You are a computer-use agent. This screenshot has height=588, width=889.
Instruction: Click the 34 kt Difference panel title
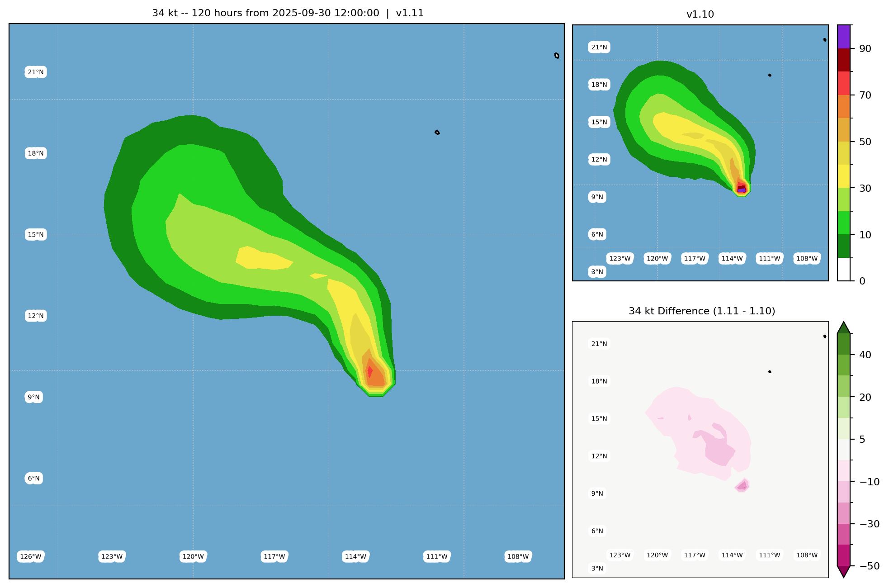(702, 311)
